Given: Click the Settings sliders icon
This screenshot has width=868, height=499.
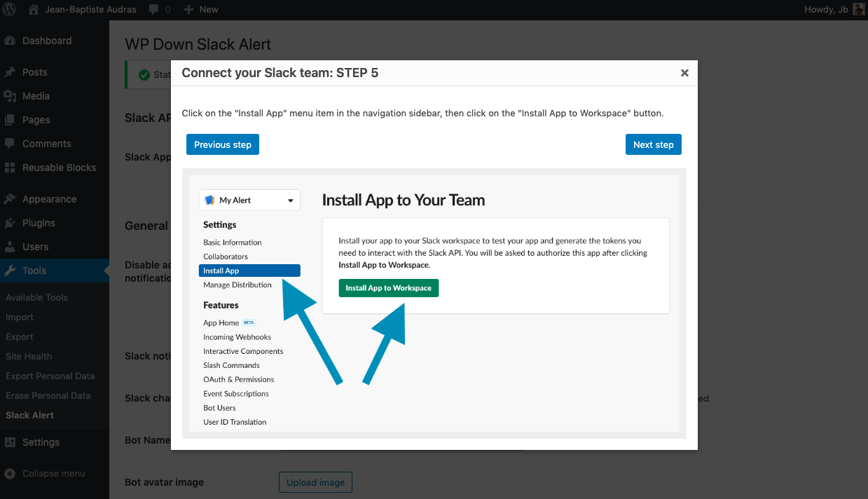Looking at the screenshot, I should click(x=10, y=442).
